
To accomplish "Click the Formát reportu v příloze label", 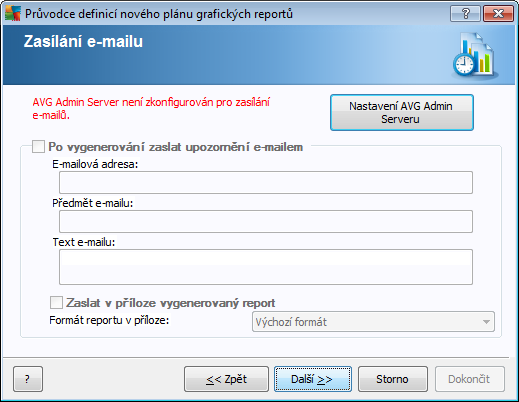I will (x=109, y=320).
